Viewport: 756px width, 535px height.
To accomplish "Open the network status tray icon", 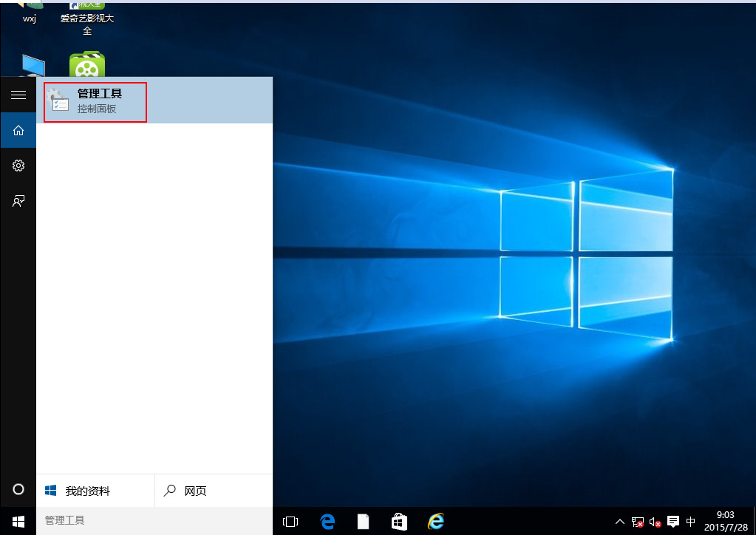I will pyautogui.click(x=638, y=522).
